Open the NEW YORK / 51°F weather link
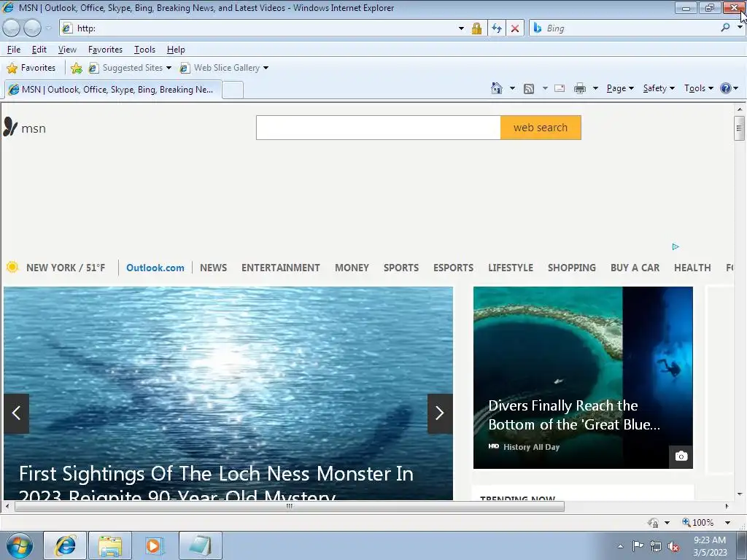This screenshot has width=747, height=560. pos(65,268)
